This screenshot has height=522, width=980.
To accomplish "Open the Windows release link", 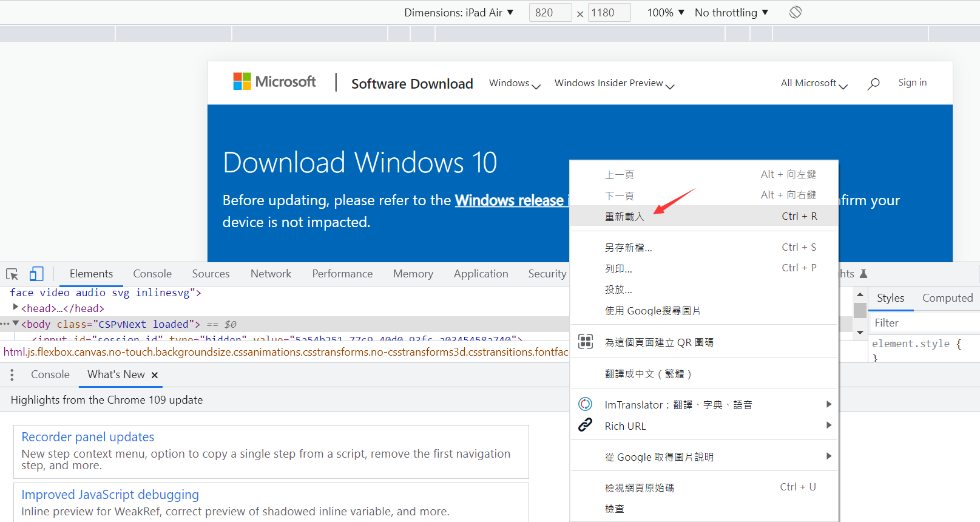I will click(509, 200).
